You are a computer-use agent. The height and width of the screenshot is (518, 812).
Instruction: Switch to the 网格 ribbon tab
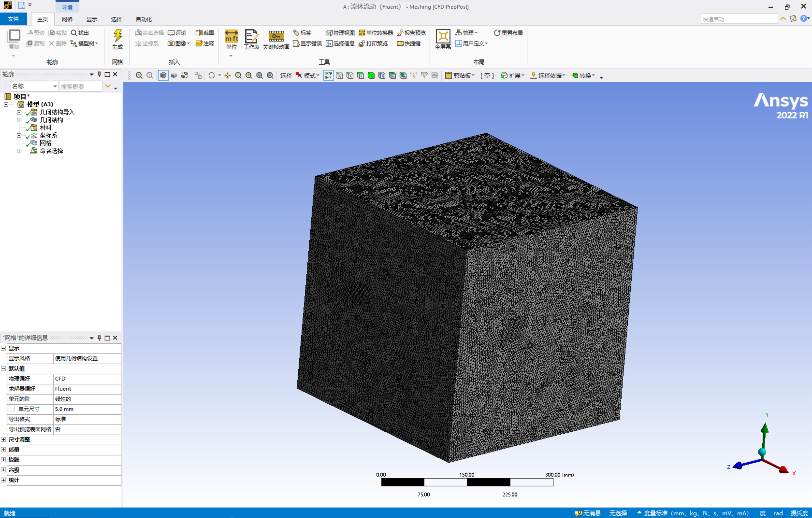(x=67, y=19)
